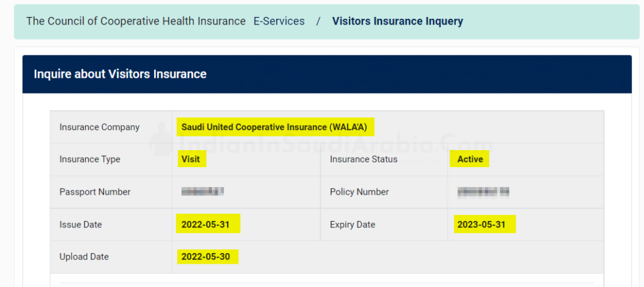The width and height of the screenshot is (644, 287).
Task: Click the Insurance Type label
Action: click(90, 160)
